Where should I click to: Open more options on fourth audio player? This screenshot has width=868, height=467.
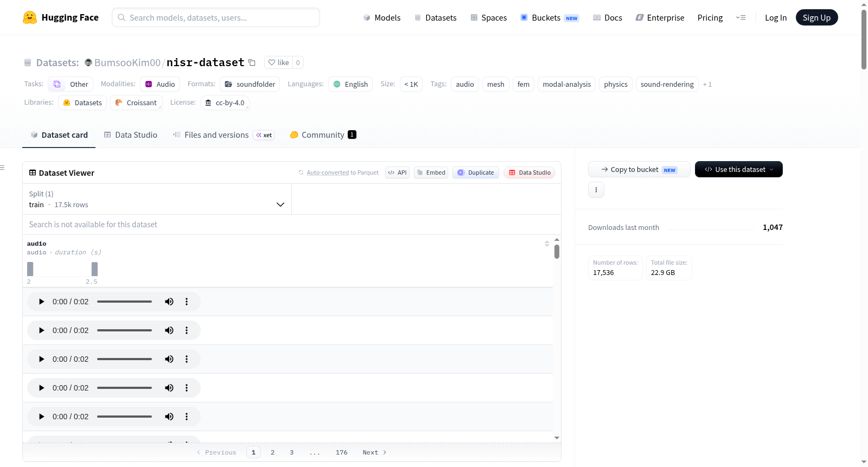coord(187,388)
